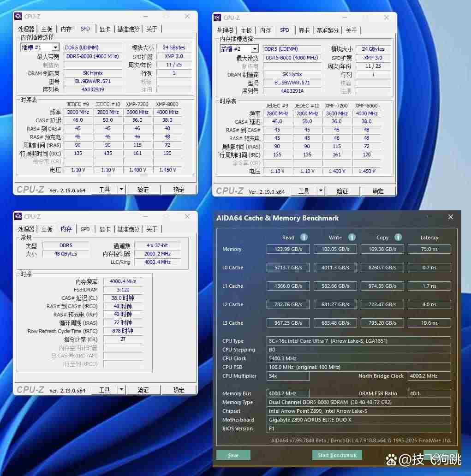Minimize the slot #1 CPU-Z window
The width and height of the screenshot is (471, 476).
pyautogui.click(x=145, y=16)
